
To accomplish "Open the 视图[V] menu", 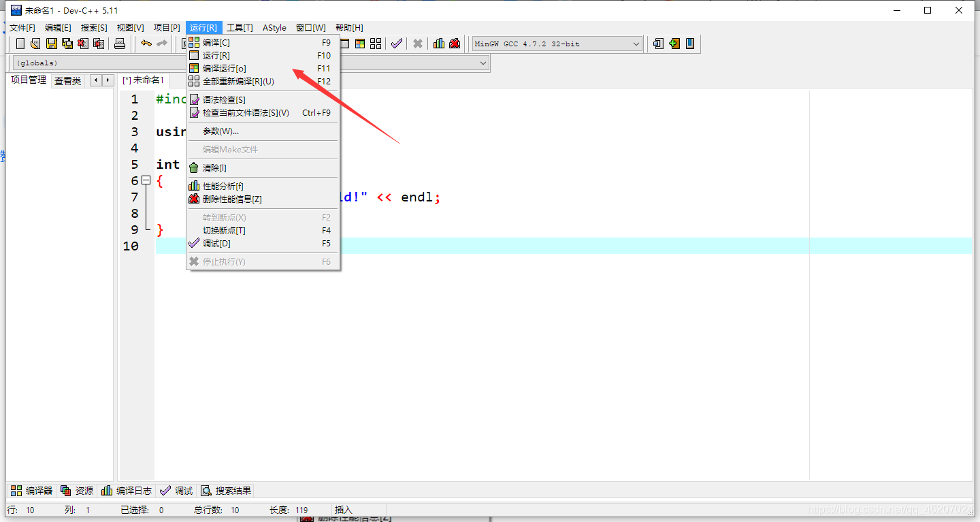I will click(131, 27).
